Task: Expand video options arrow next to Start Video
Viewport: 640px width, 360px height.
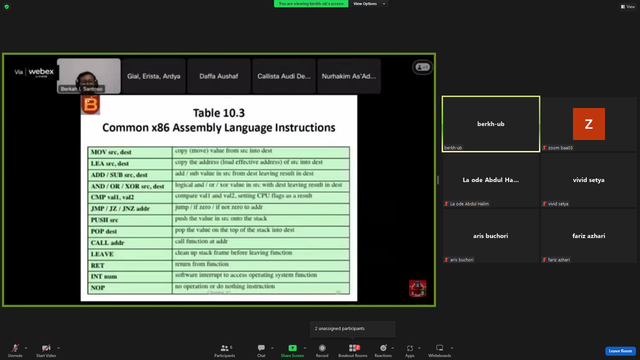Action: (59, 348)
